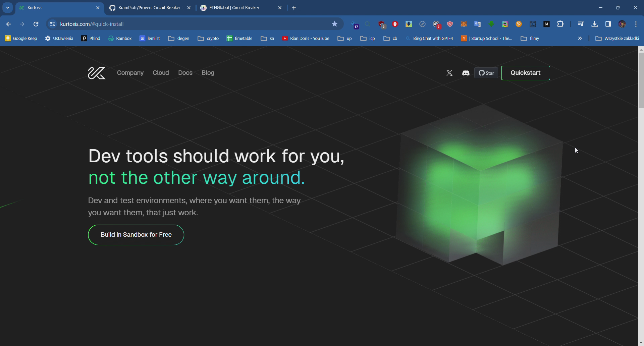
Task: Reload the current page
Action: pyautogui.click(x=36, y=24)
